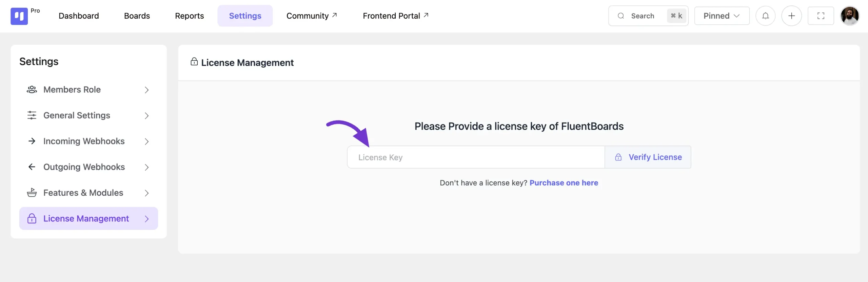Go to the Boards tab

[x=137, y=16]
